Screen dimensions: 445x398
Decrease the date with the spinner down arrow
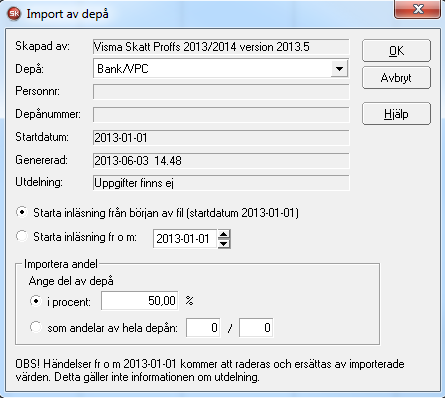[x=224, y=243]
